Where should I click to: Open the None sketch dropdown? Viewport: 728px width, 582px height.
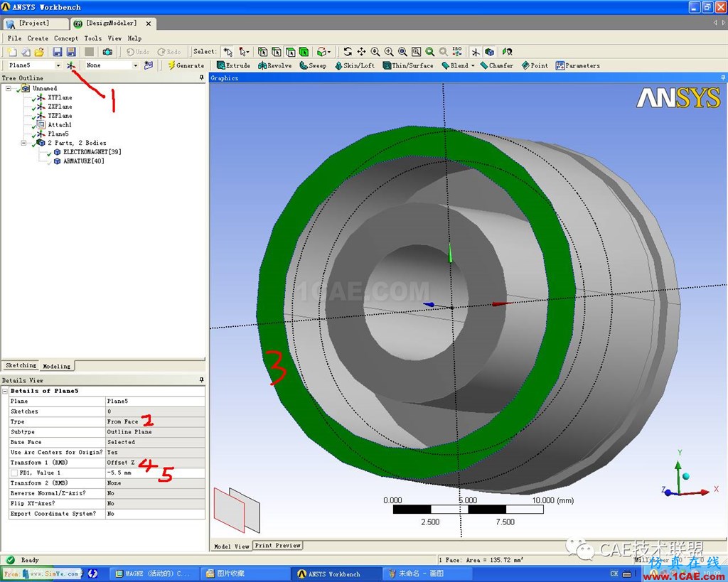click(136, 65)
